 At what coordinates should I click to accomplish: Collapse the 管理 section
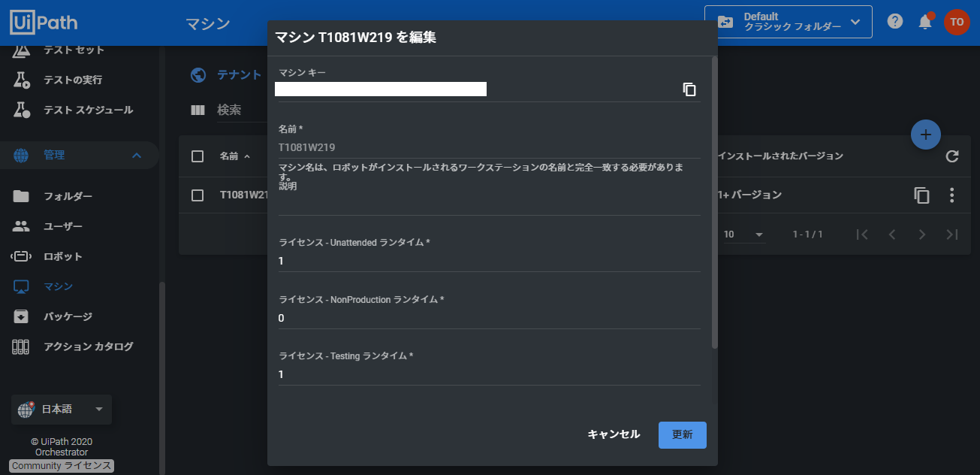pyautogui.click(x=136, y=156)
